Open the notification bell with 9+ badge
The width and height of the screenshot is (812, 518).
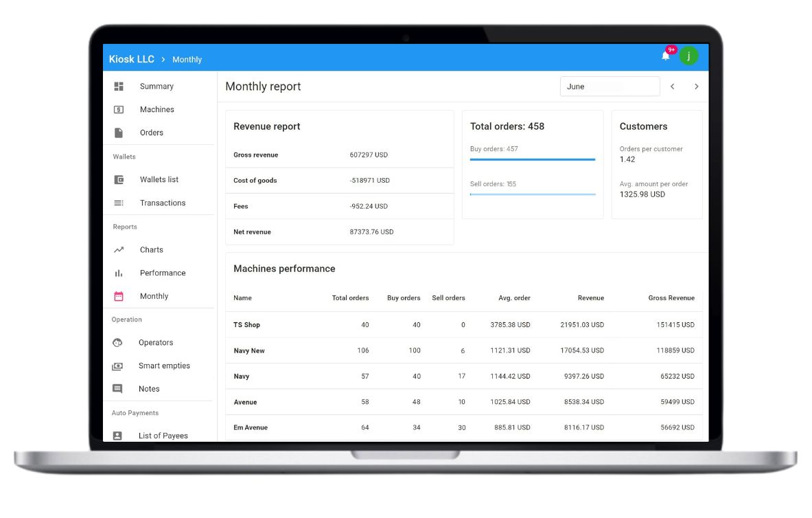(664, 56)
